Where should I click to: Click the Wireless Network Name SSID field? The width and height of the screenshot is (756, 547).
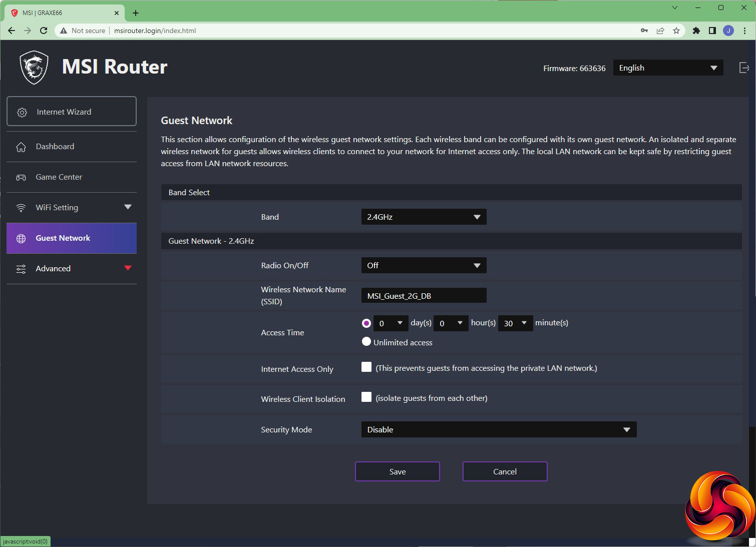coord(424,296)
